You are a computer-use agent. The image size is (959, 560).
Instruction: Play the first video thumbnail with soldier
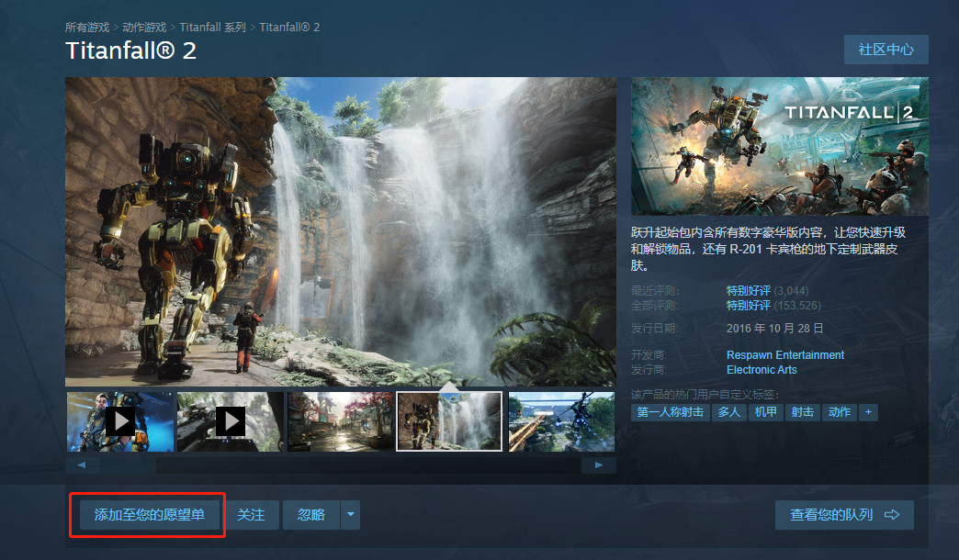[x=119, y=421]
